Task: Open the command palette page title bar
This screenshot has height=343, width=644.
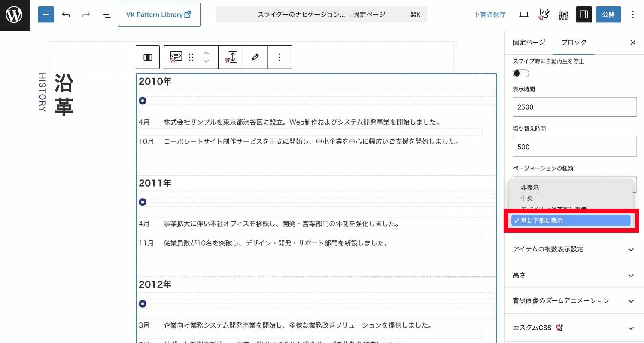Action: coord(321,15)
